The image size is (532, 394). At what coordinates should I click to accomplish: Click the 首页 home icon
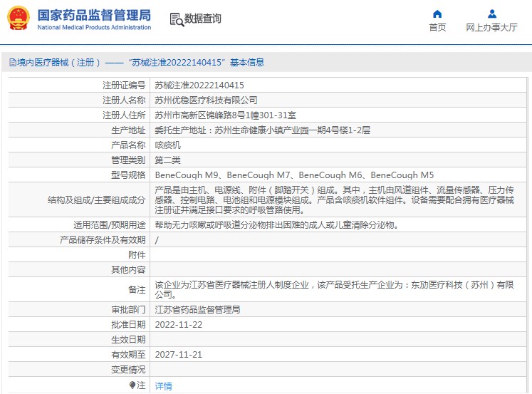point(437,14)
